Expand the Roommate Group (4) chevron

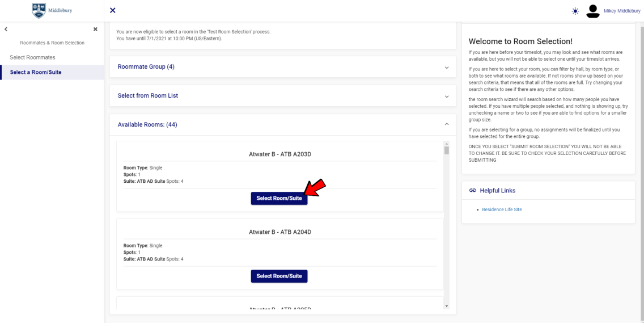coord(447,67)
